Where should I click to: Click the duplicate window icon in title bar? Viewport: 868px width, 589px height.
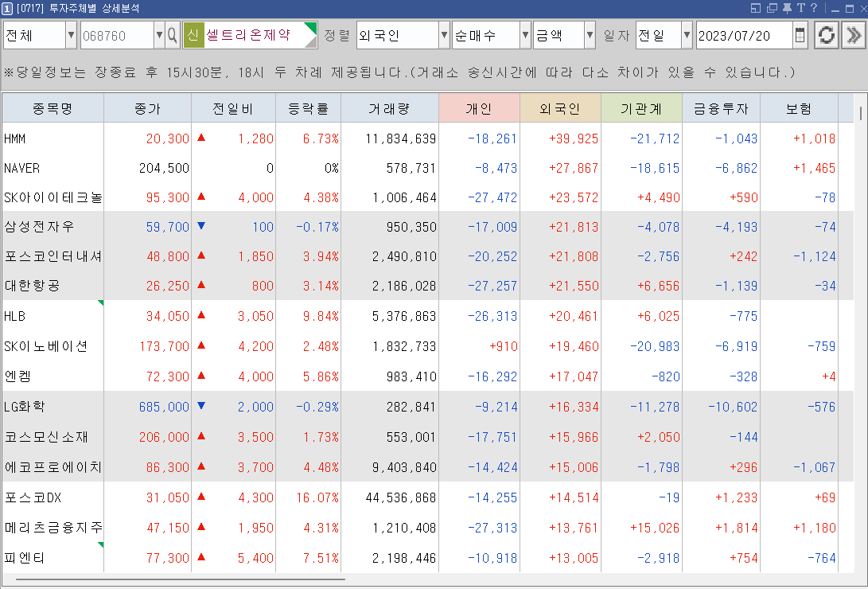click(772, 8)
